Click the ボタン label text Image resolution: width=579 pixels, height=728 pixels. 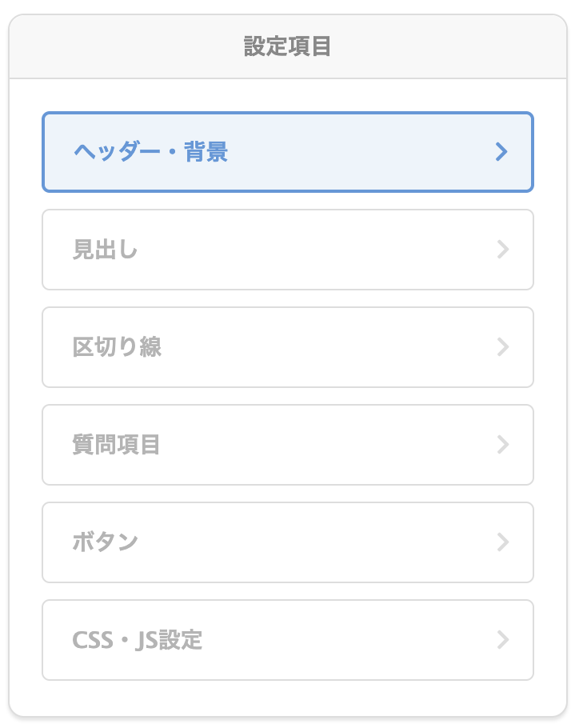click(106, 542)
